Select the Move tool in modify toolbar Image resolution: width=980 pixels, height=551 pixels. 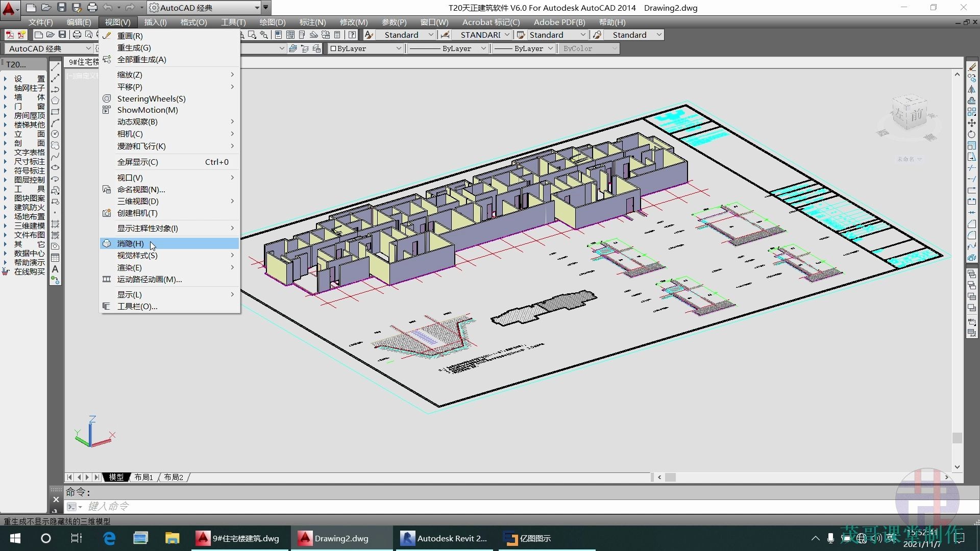click(972, 123)
